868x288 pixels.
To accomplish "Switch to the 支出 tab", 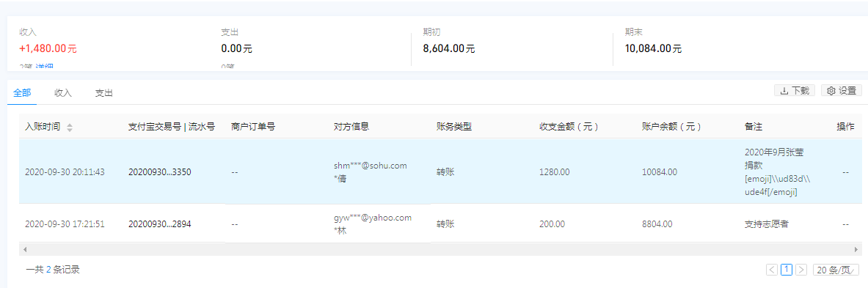I will 104,93.
